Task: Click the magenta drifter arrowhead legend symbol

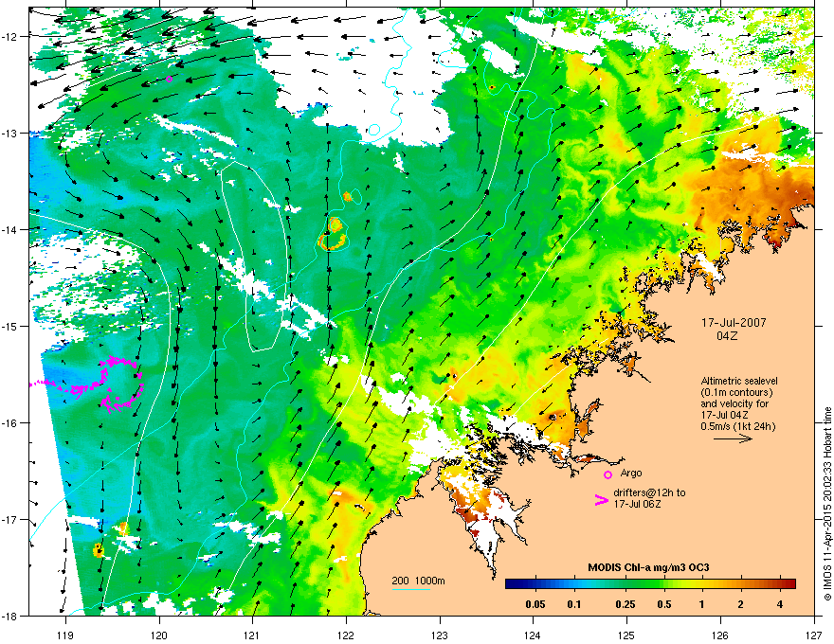Action: pos(601,499)
